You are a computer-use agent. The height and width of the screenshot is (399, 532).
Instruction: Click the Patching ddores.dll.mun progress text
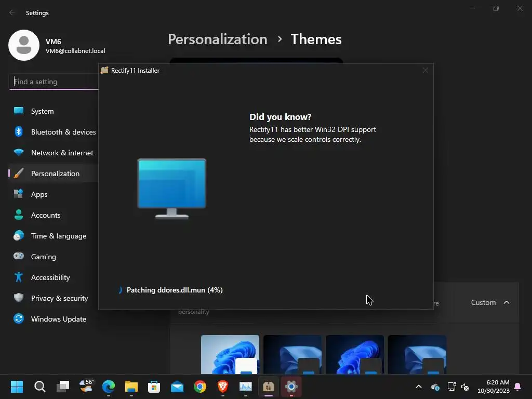175,290
